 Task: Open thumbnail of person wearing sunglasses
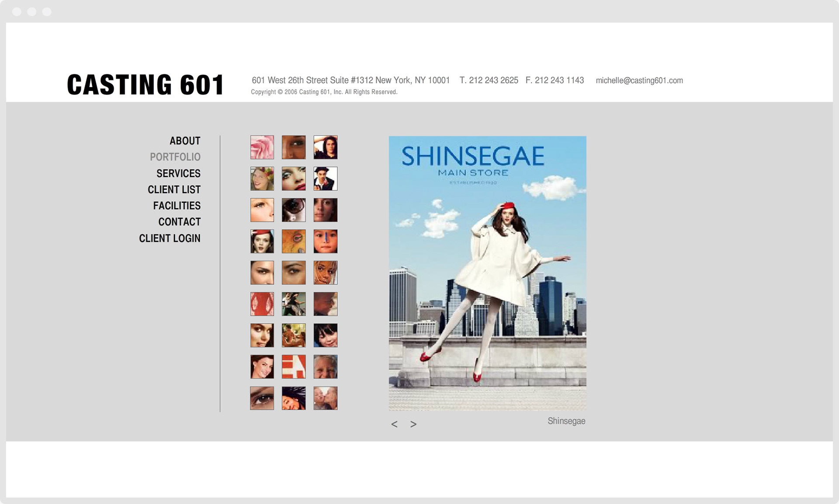(x=294, y=210)
